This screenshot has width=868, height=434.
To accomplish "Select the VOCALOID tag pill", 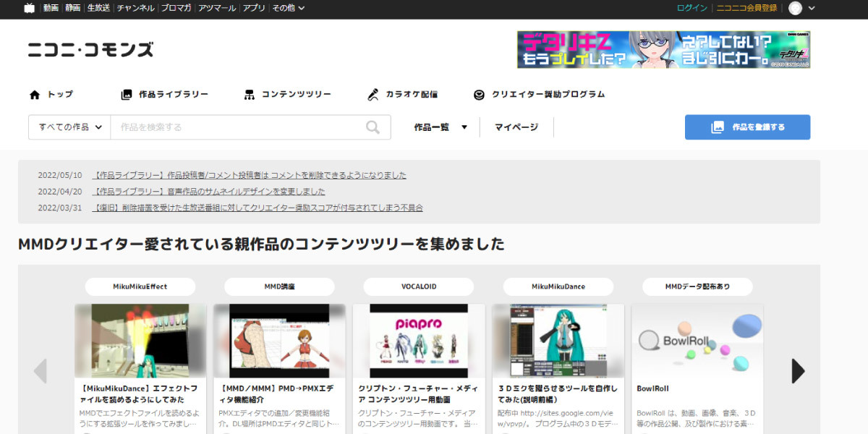I will (419, 286).
